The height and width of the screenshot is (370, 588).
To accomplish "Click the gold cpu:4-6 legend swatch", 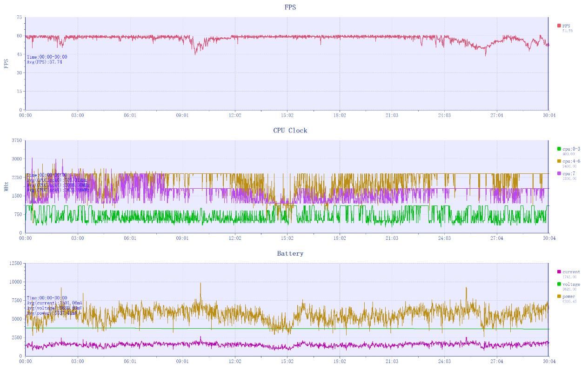I will [x=559, y=161].
